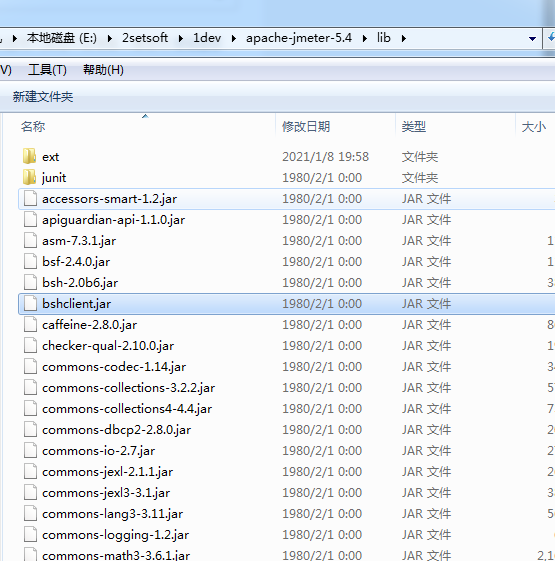Navigate to 1dev in the breadcrumb path
555x561 pixels.
tap(207, 38)
